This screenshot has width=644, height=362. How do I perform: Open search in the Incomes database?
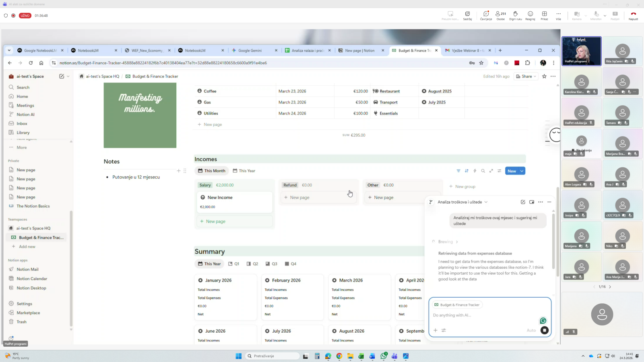483,171
